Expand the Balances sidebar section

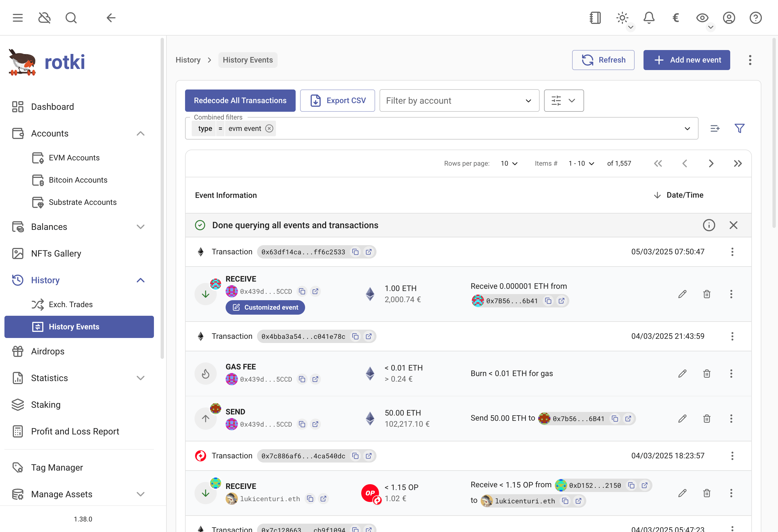pos(141,227)
